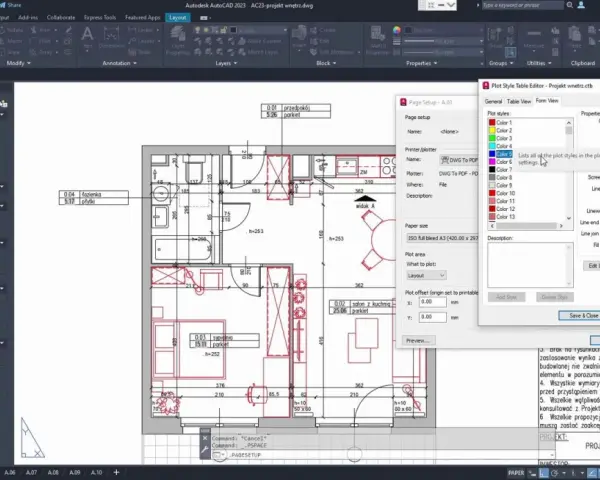
Task: Expand the Modify panel
Action: click(18, 63)
